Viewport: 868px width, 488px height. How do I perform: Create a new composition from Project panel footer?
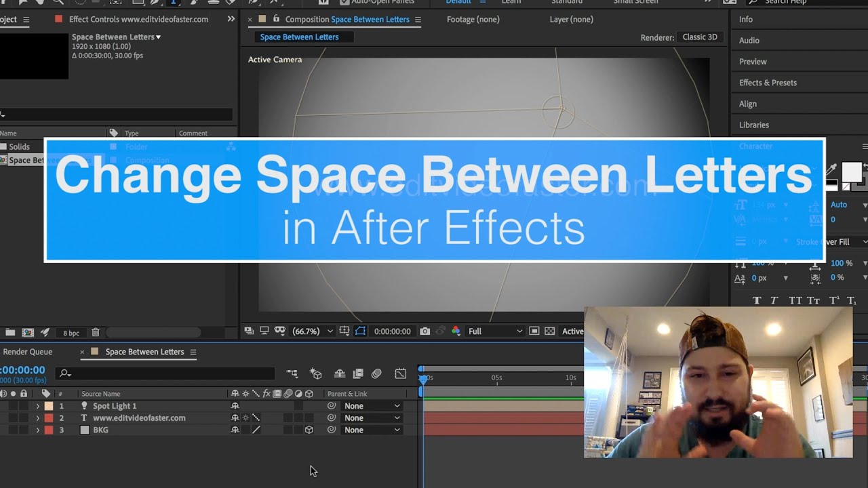coord(28,332)
